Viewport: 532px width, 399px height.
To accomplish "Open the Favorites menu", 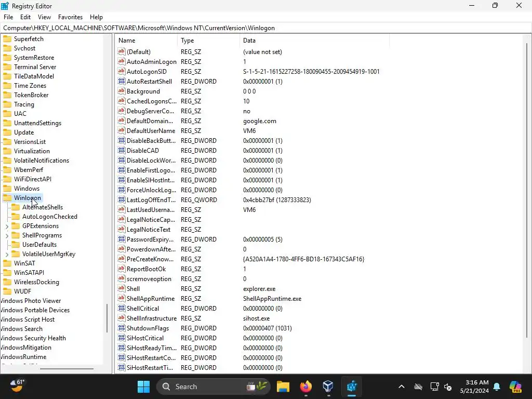I will pyautogui.click(x=70, y=17).
